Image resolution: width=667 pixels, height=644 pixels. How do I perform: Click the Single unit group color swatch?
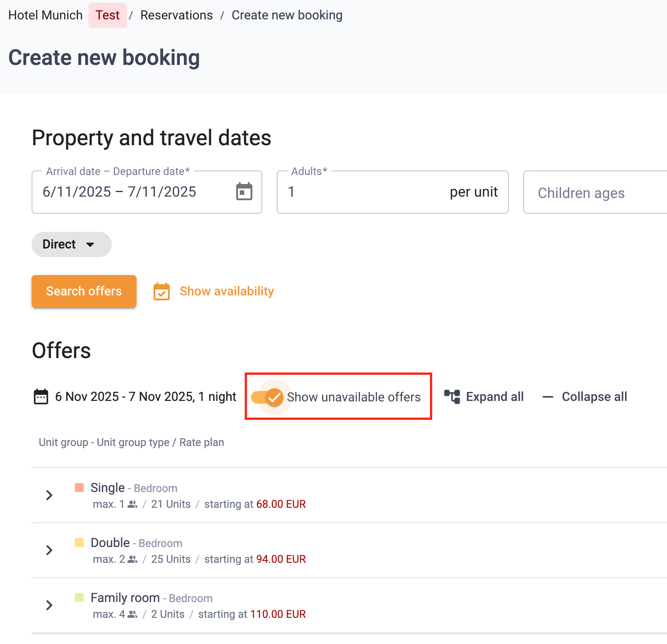pyautogui.click(x=79, y=488)
